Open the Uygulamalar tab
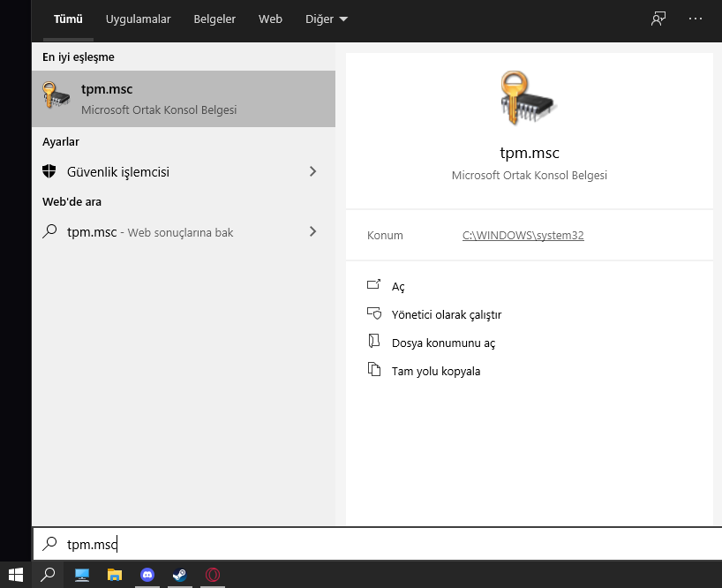Screen dimensions: 722x588 click(139, 19)
